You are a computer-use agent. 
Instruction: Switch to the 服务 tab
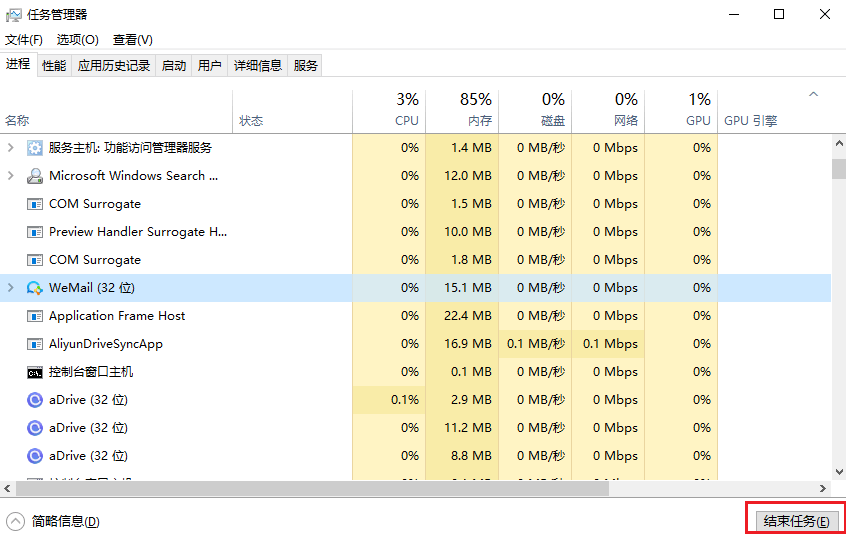(x=305, y=66)
